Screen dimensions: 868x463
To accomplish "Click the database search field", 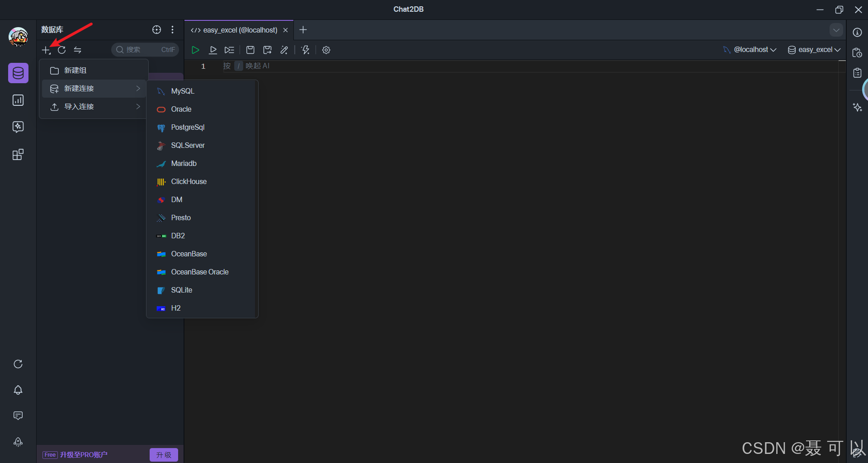I will (145, 50).
